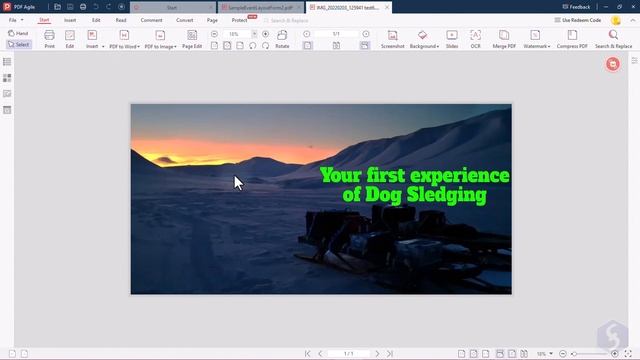Click the Insert icon in the Start ribbon
The height and width of the screenshot is (360, 640).
pyautogui.click(x=92, y=36)
